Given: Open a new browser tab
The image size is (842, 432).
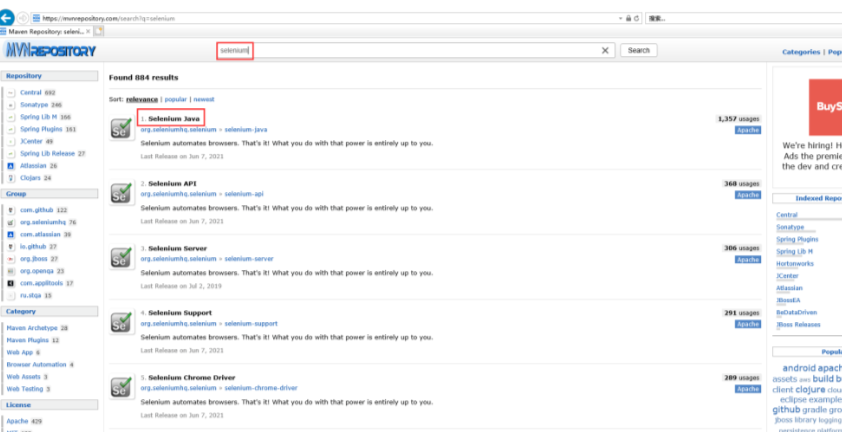Looking at the screenshot, I should pyautogui.click(x=99, y=32).
